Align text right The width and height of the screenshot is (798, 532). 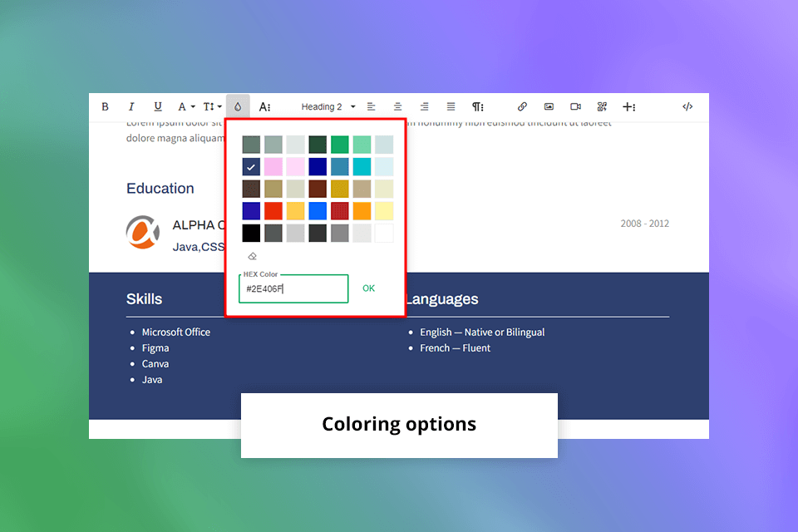point(424,107)
